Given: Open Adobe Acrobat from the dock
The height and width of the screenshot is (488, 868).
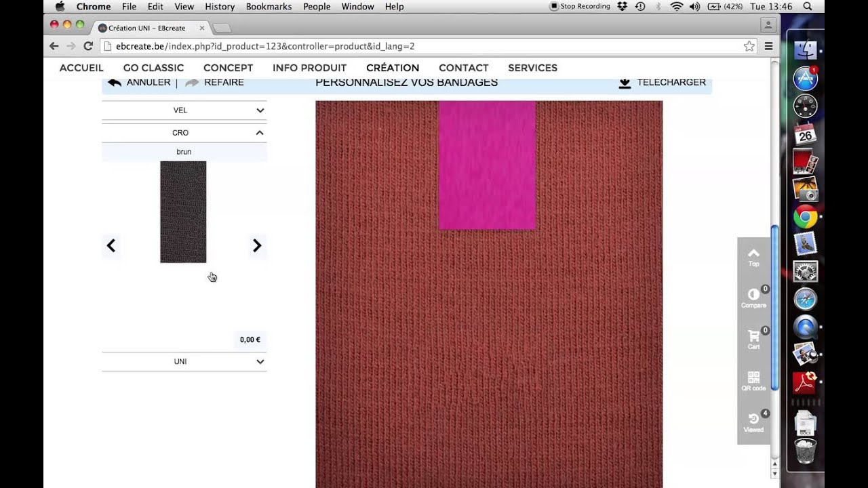Looking at the screenshot, I should pos(806,383).
